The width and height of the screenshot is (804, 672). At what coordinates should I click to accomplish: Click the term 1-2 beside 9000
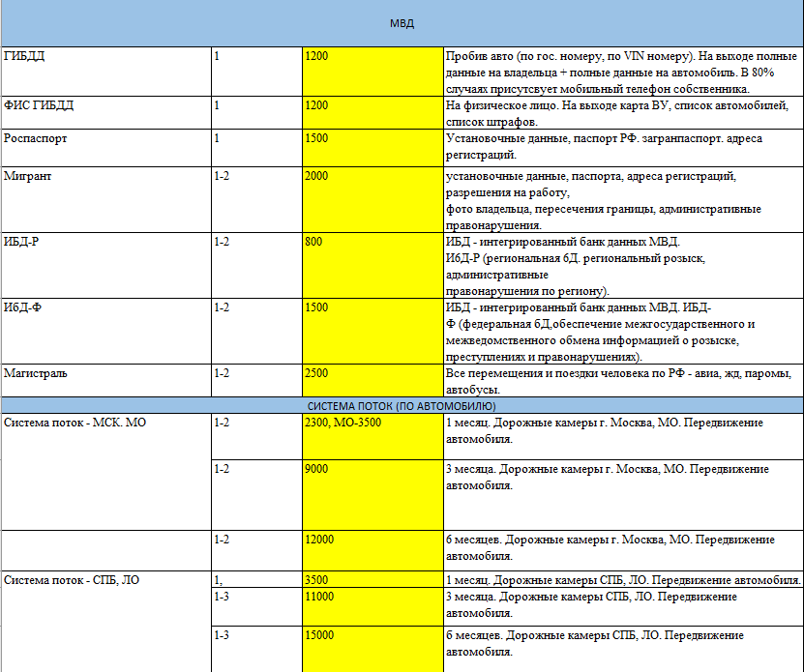[x=257, y=495]
